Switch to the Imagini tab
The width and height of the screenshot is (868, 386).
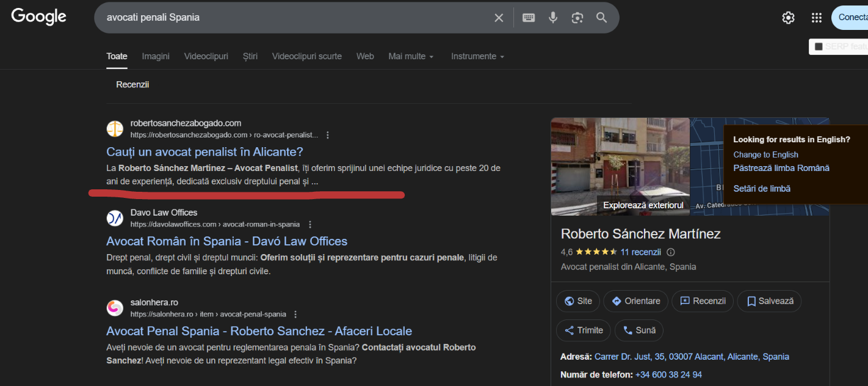point(156,56)
